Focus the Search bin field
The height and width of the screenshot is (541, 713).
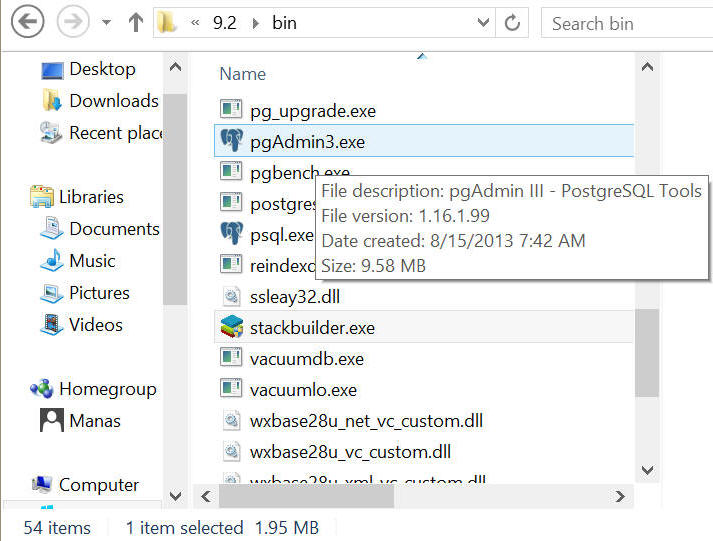tap(627, 23)
